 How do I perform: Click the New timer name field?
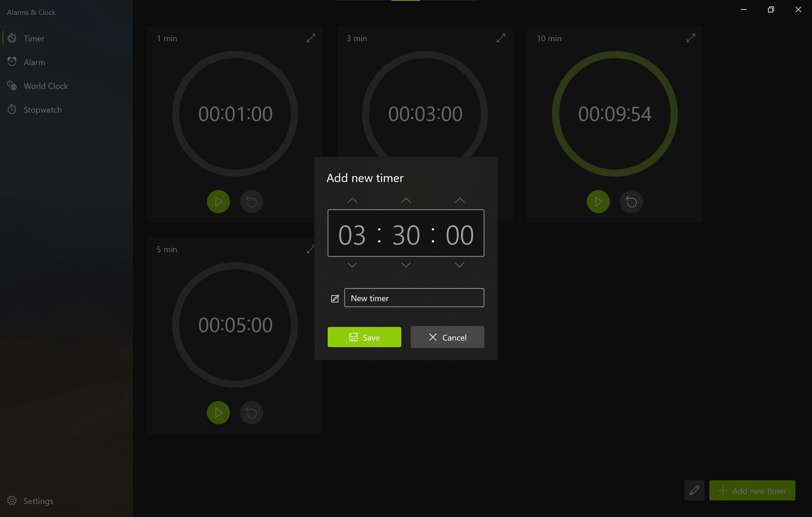(x=414, y=298)
